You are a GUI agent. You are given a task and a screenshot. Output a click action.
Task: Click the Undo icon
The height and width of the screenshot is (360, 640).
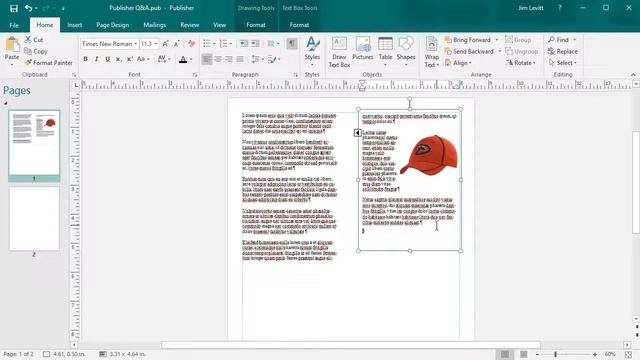(x=28, y=8)
